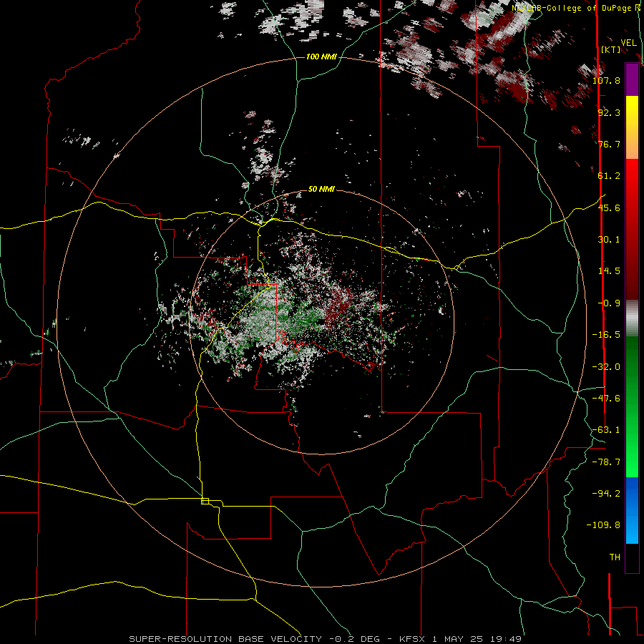Click the gray near-zero segment of the color bar
This screenshot has height=644, width=644.
(x=632, y=318)
